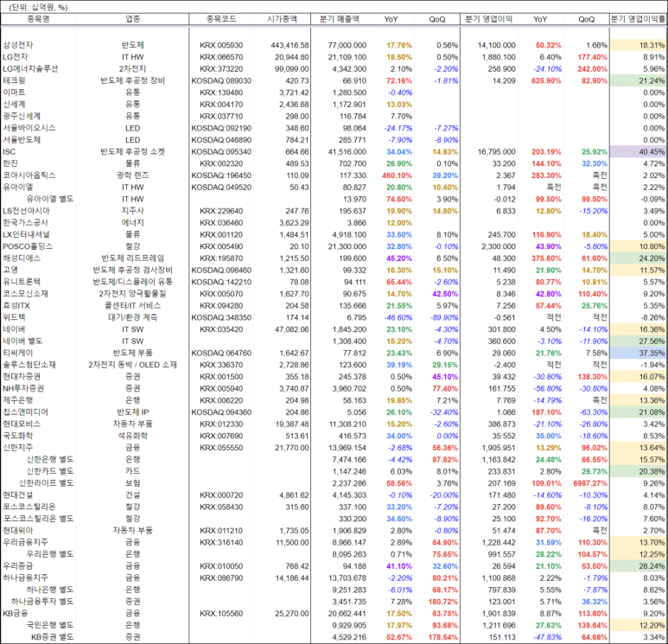Click the market cap value 47,082.06
This screenshot has height=644, width=668.
[292, 329]
